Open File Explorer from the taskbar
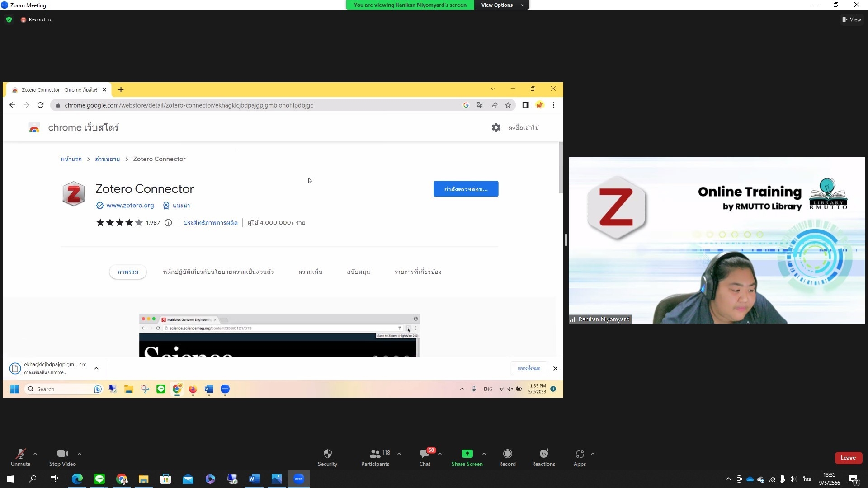 (144, 479)
